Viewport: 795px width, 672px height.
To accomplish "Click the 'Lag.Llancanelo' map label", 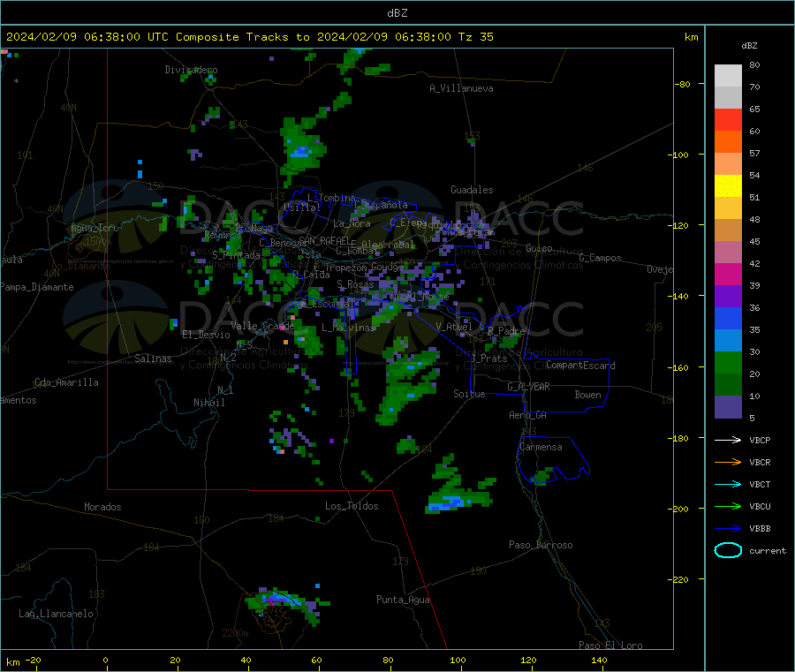I will click(x=56, y=614).
